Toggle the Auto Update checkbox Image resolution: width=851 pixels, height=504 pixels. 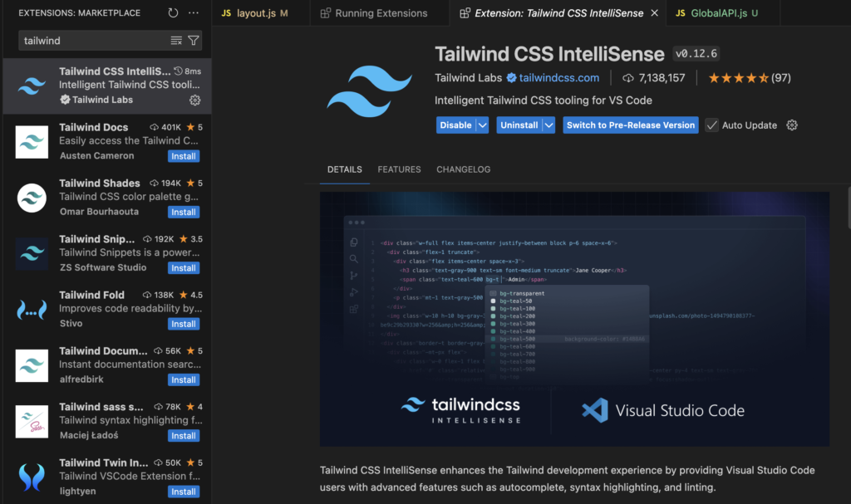click(x=712, y=125)
